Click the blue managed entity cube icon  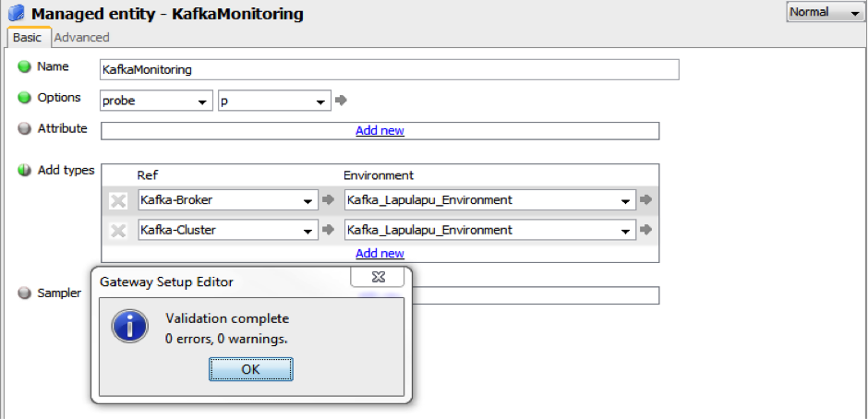[x=16, y=13]
